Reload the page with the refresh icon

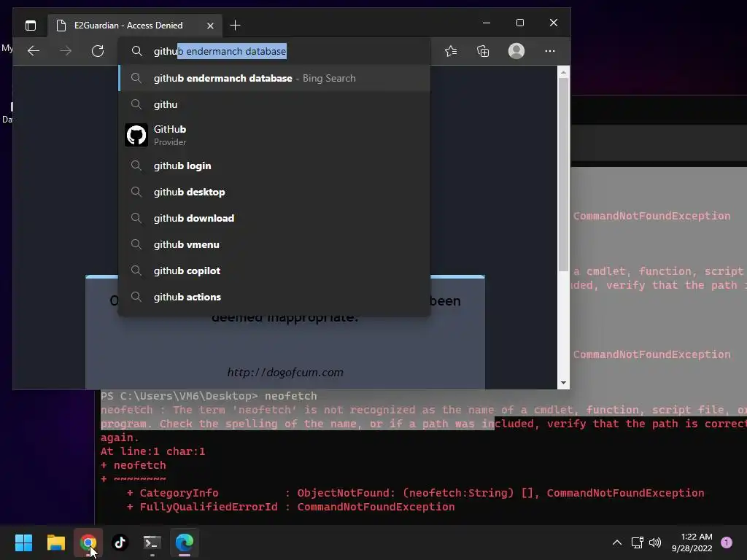(x=98, y=51)
